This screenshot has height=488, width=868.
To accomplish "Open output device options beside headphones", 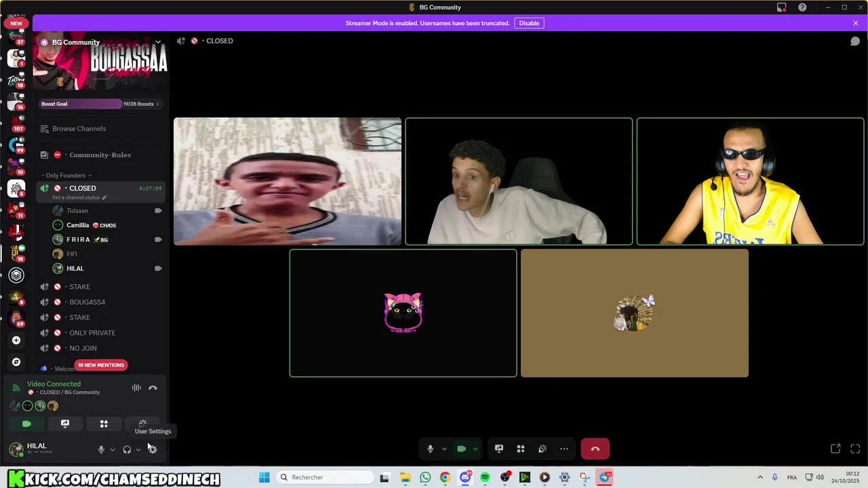I will pos(138,449).
